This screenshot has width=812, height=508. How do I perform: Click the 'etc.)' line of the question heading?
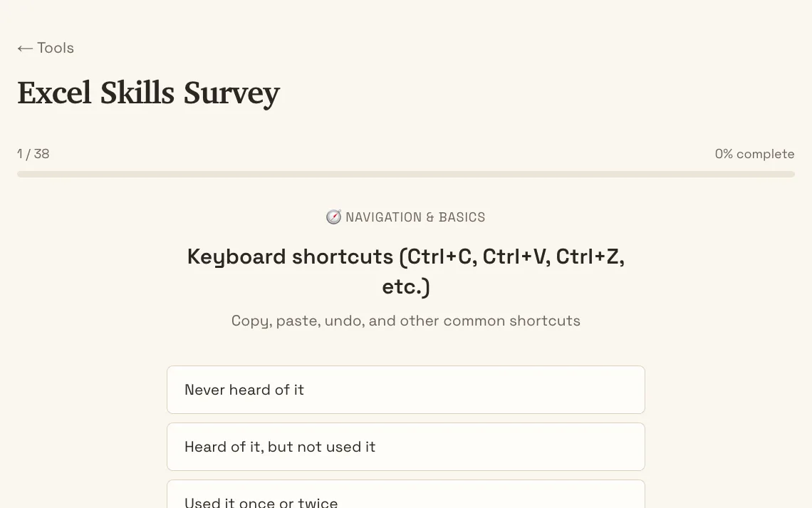(x=406, y=286)
